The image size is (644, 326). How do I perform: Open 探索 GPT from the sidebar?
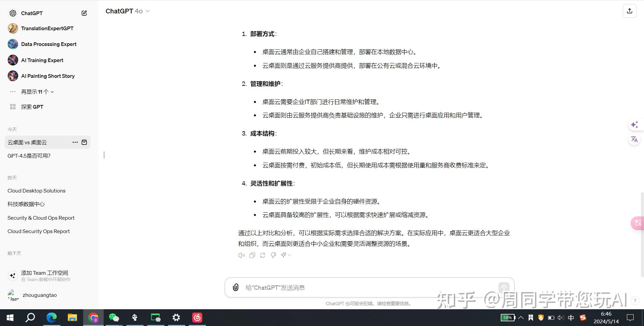point(32,107)
